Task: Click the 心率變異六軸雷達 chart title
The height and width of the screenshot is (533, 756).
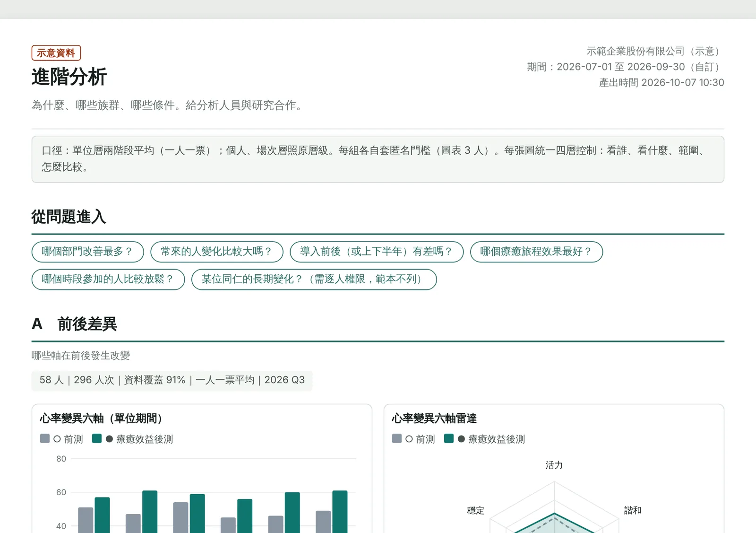Action: [x=434, y=419]
